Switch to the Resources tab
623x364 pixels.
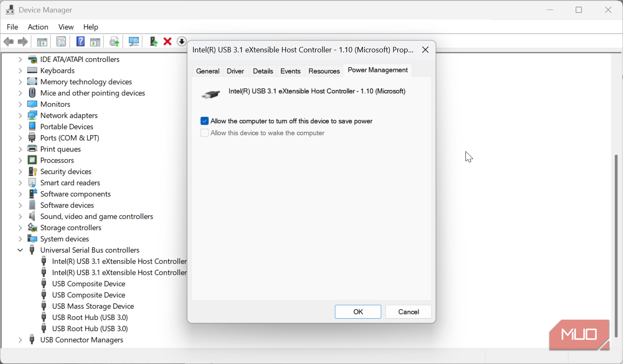324,71
